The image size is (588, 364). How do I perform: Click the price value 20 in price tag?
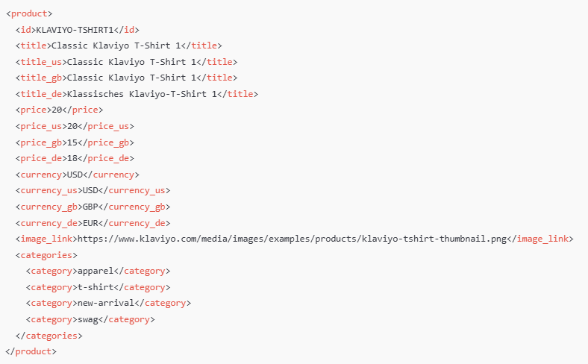click(57, 110)
